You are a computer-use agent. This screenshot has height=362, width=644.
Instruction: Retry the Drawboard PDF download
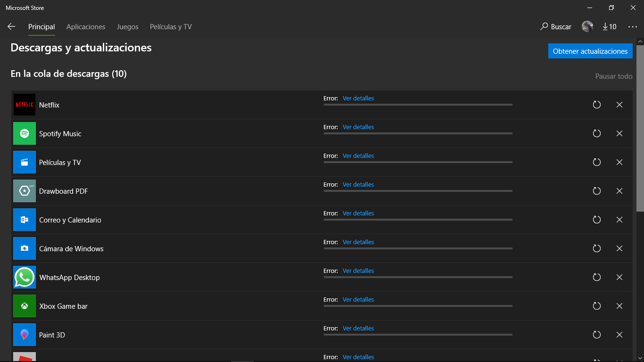(x=597, y=191)
